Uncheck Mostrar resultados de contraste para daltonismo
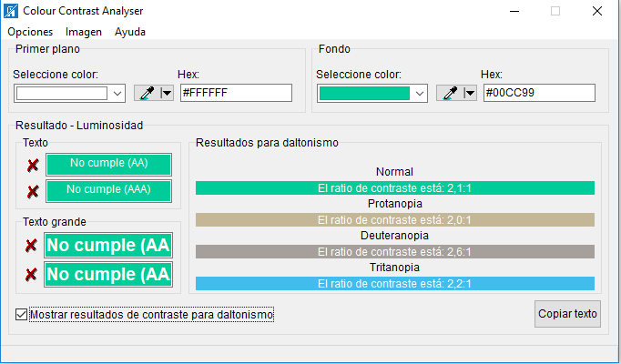 pyautogui.click(x=23, y=315)
